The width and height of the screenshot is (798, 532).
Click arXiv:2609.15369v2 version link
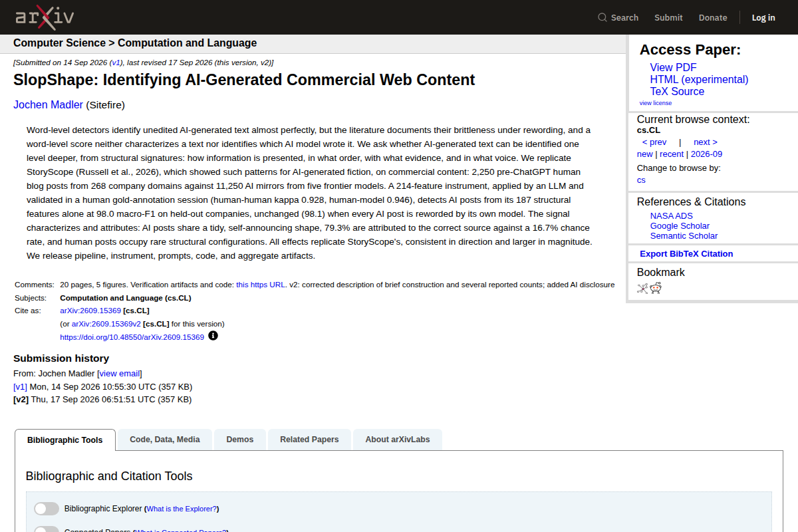pyautogui.click(x=106, y=324)
